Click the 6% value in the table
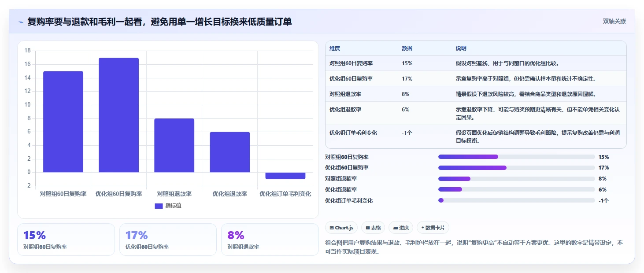 (406, 110)
